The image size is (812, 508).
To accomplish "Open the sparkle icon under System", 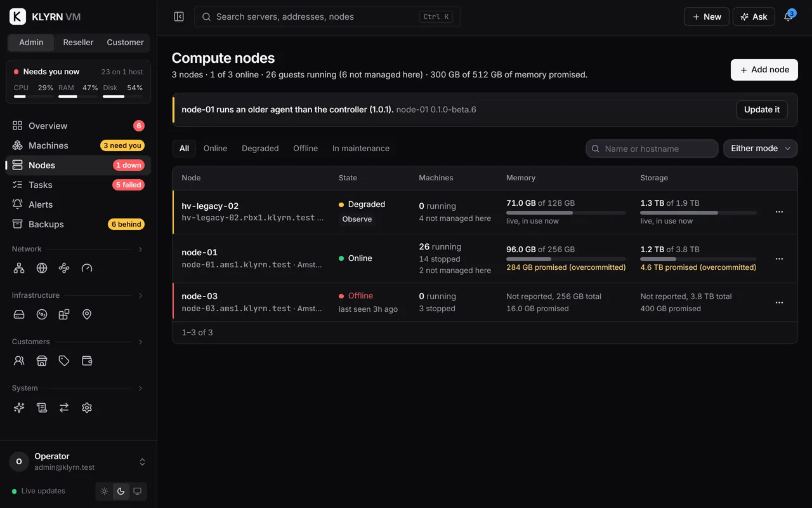I will pyautogui.click(x=19, y=408).
